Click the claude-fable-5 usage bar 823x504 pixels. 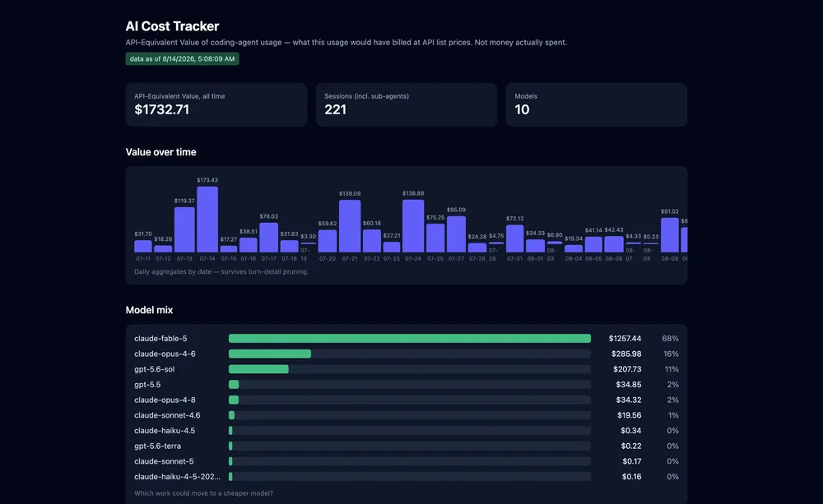(x=409, y=339)
